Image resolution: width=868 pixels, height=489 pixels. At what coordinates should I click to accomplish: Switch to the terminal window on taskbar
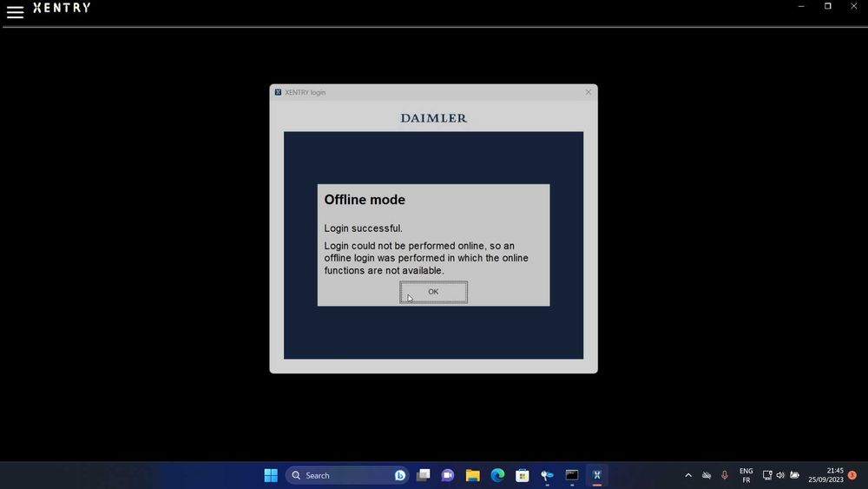point(572,475)
